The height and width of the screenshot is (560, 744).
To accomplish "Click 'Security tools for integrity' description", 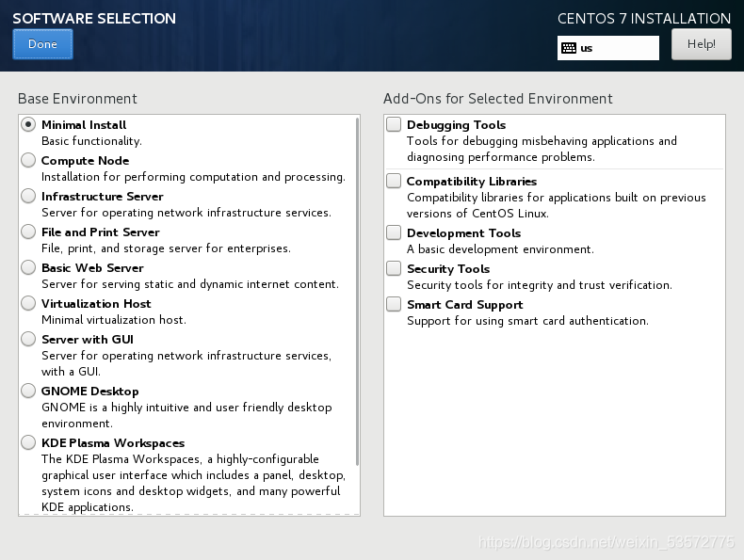I will click(539, 284).
